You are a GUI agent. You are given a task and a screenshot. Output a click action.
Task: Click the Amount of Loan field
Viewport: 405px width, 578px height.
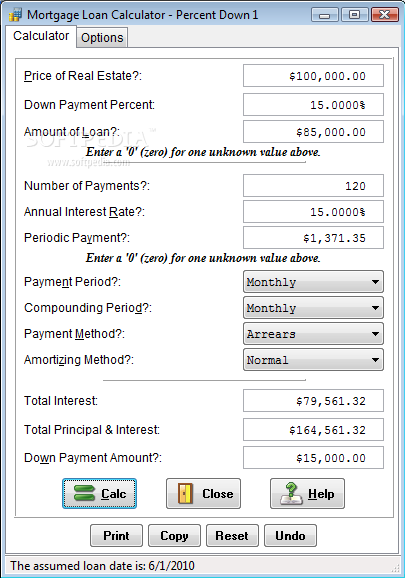point(313,132)
